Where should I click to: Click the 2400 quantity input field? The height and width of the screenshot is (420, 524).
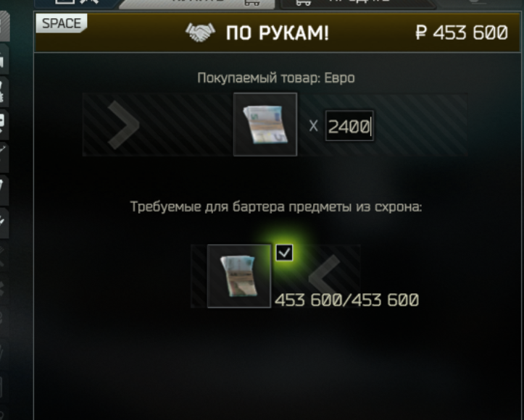pyautogui.click(x=349, y=126)
